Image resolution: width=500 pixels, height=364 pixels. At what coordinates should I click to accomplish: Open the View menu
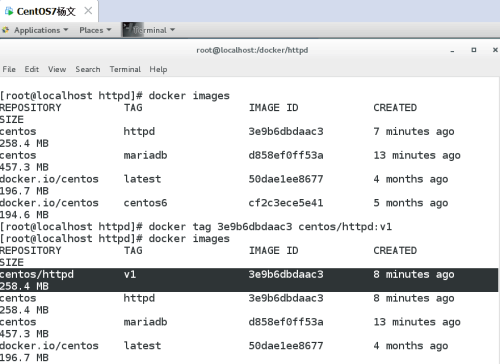57,69
